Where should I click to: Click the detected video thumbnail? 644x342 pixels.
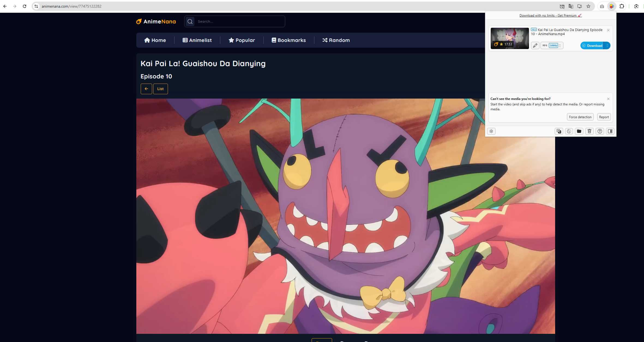coord(510,38)
